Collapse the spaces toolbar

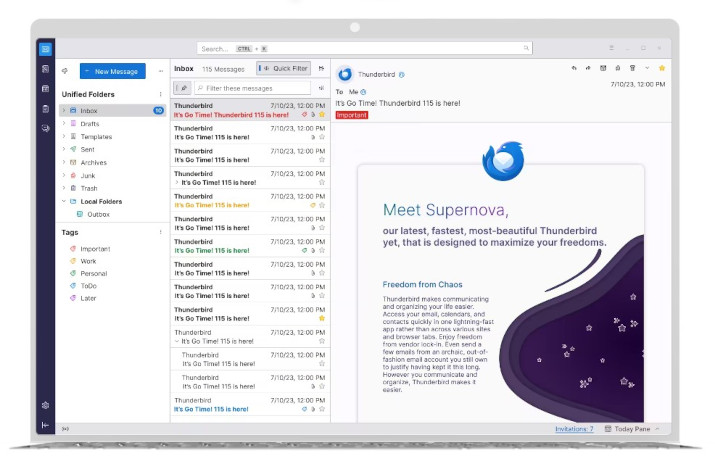point(45,425)
